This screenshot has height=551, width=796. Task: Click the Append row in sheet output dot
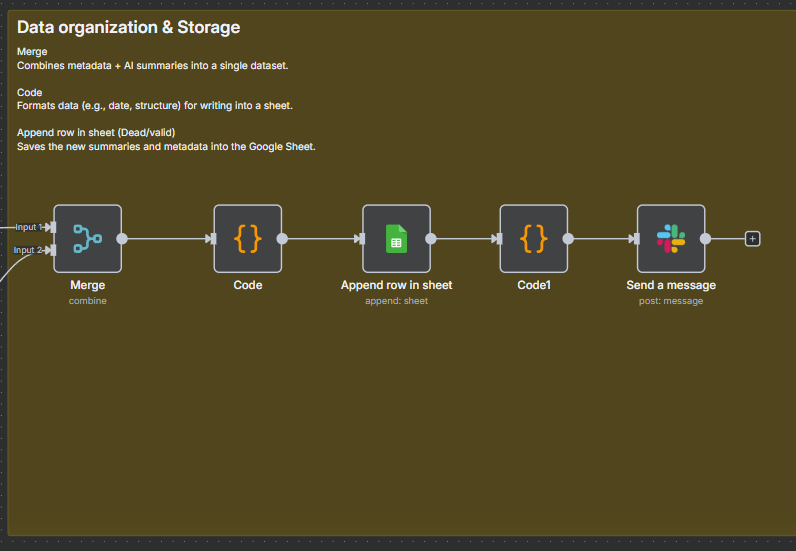coord(430,239)
